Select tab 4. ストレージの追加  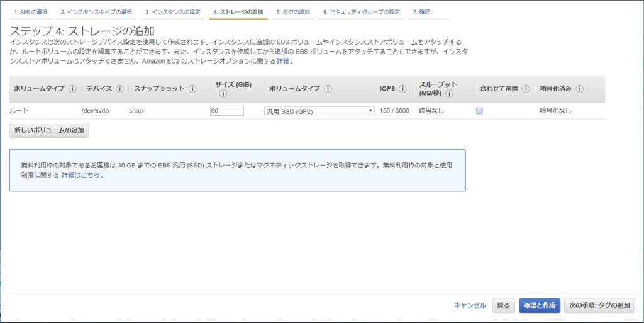pos(238,13)
